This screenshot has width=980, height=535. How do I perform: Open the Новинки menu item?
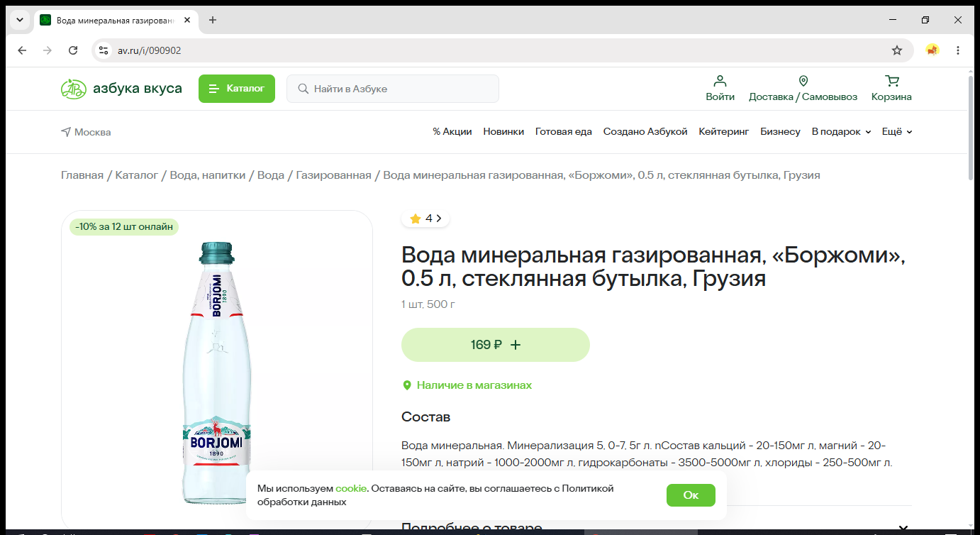coord(503,132)
